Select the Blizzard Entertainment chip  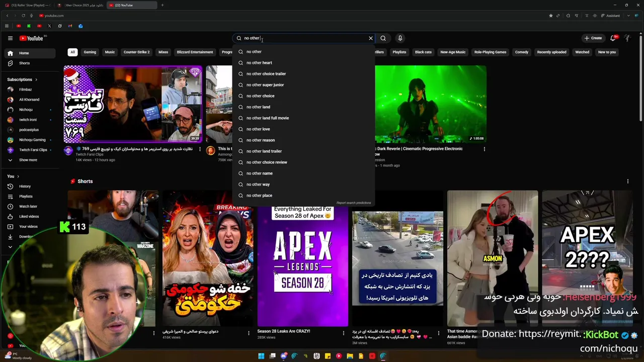pos(195,52)
